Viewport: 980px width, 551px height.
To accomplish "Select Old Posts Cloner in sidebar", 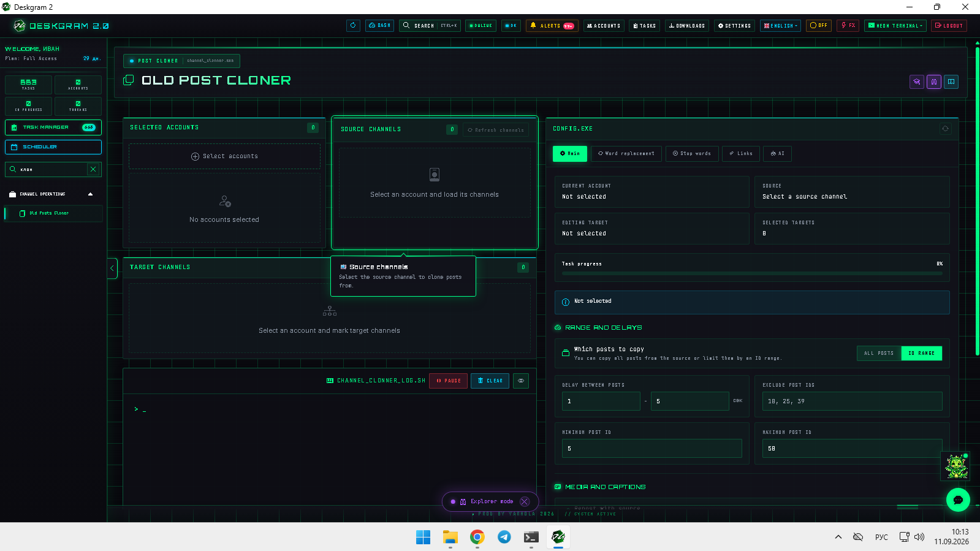I will (53, 213).
